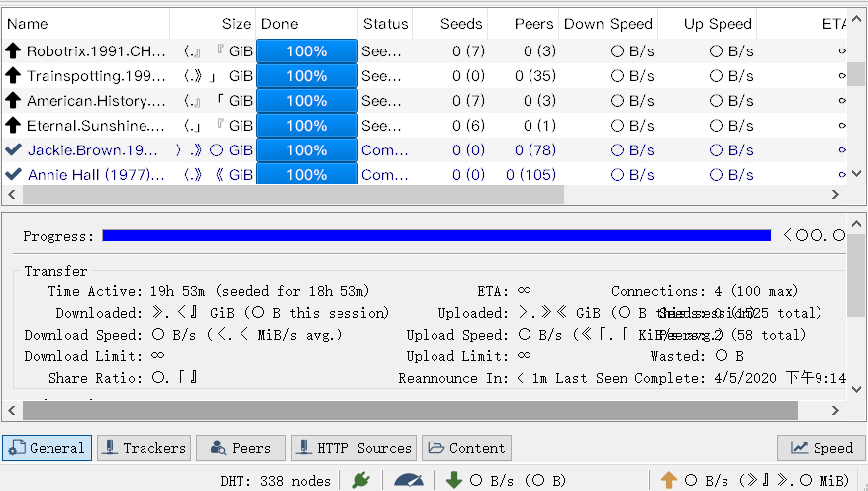Click the Last Seen Complete date value
868x491 pixels.
click(x=780, y=378)
